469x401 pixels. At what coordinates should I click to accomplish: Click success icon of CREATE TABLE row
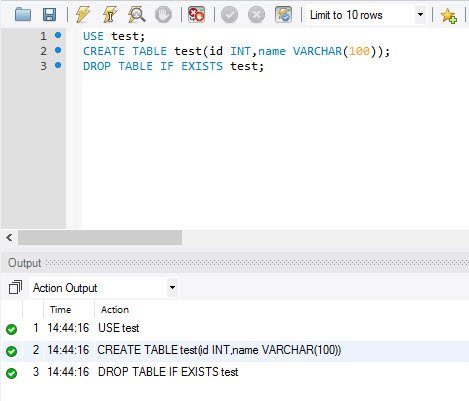pyautogui.click(x=11, y=351)
